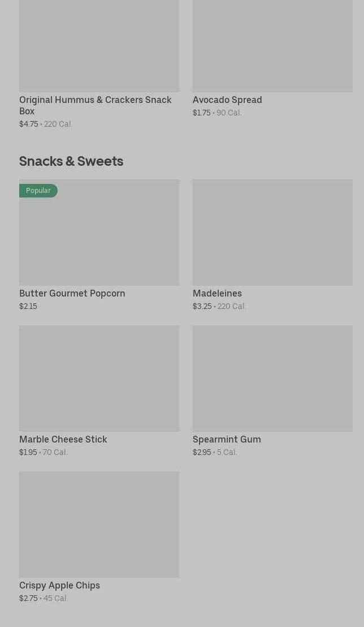Select the Marble Cheese Stick image

point(99,378)
